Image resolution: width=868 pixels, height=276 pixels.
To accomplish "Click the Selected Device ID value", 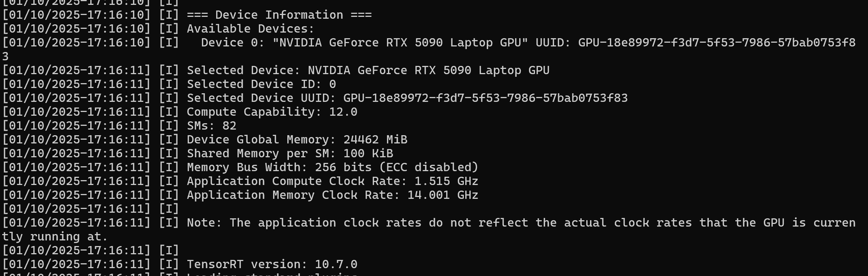I will pyautogui.click(x=332, y=84).
